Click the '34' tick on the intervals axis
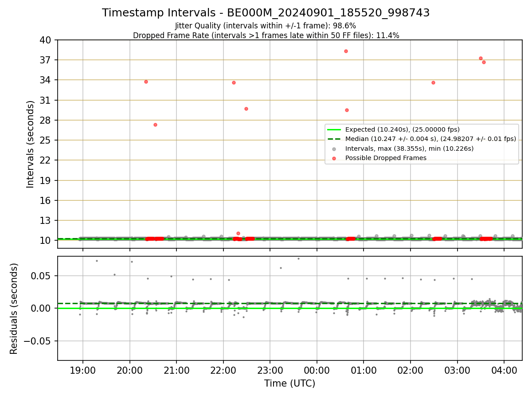Screen dimensions: 532x399 coord(46,80)
